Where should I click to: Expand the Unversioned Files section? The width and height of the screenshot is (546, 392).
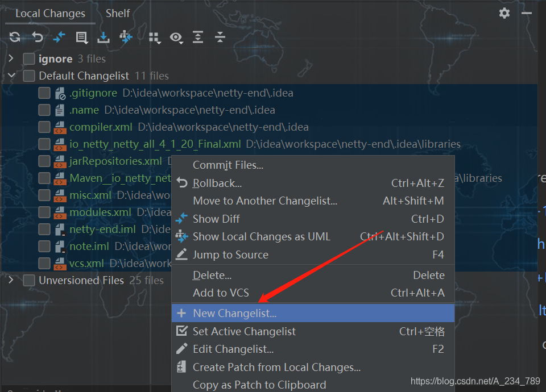10,280
